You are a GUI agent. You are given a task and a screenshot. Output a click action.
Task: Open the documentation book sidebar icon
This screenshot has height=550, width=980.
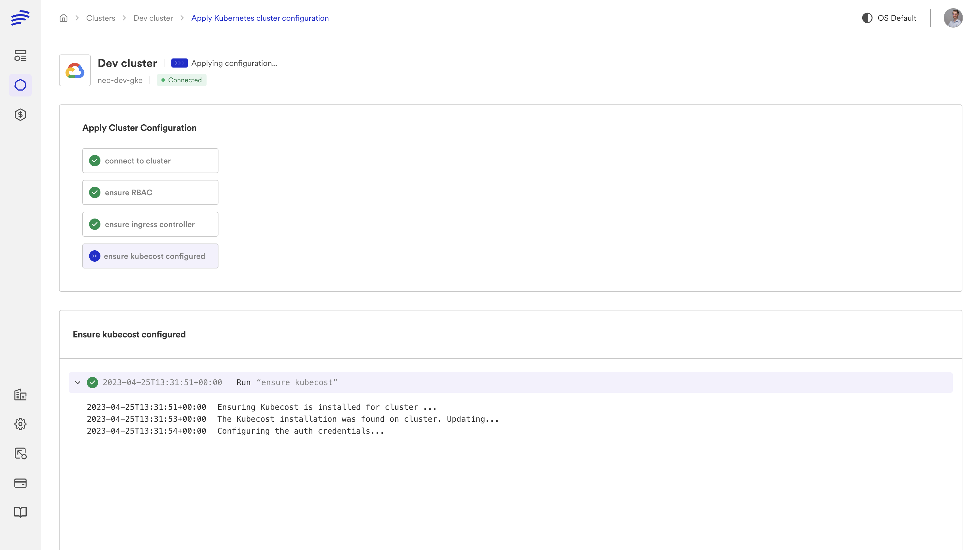[20, 512]
